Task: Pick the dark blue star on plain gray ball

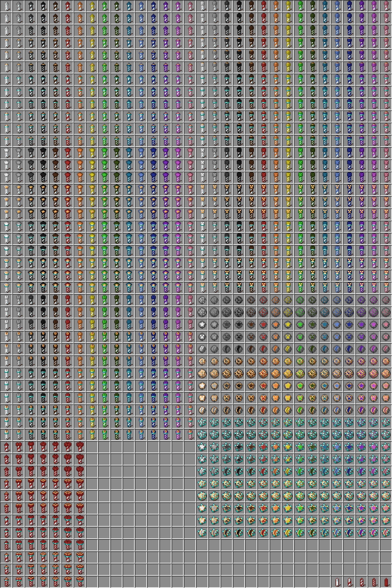Action: pos(349,324)
